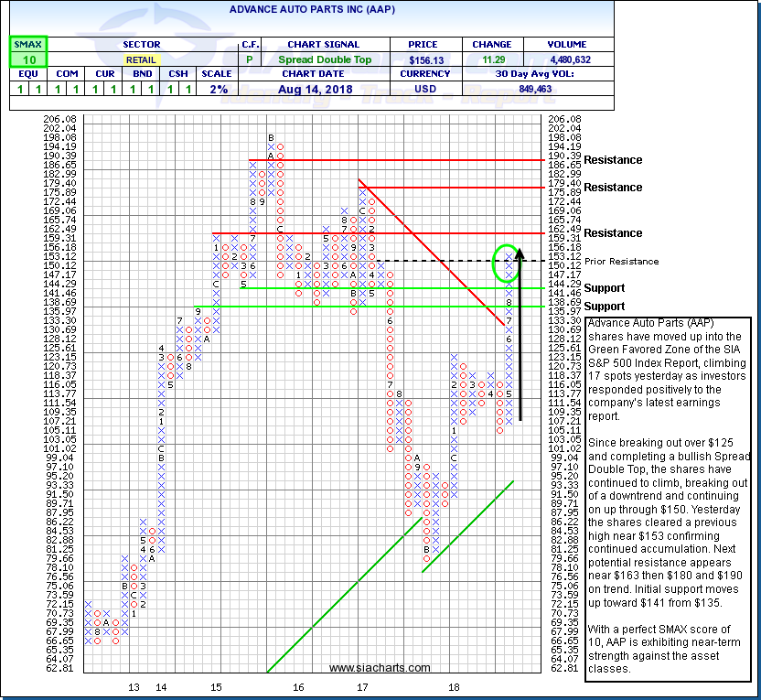Image resolution: width=761 pixels, height=700 pixels.
Task: Click the upper Support label near 144.29
Action: pos(604,288)
